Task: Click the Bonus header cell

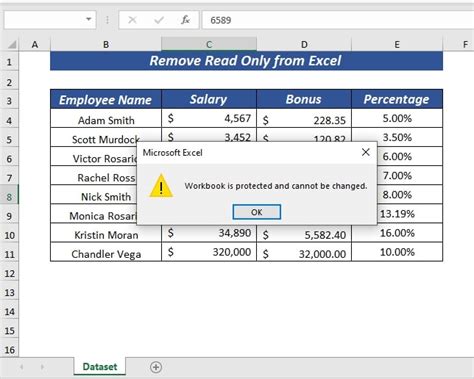Action: 304,99
